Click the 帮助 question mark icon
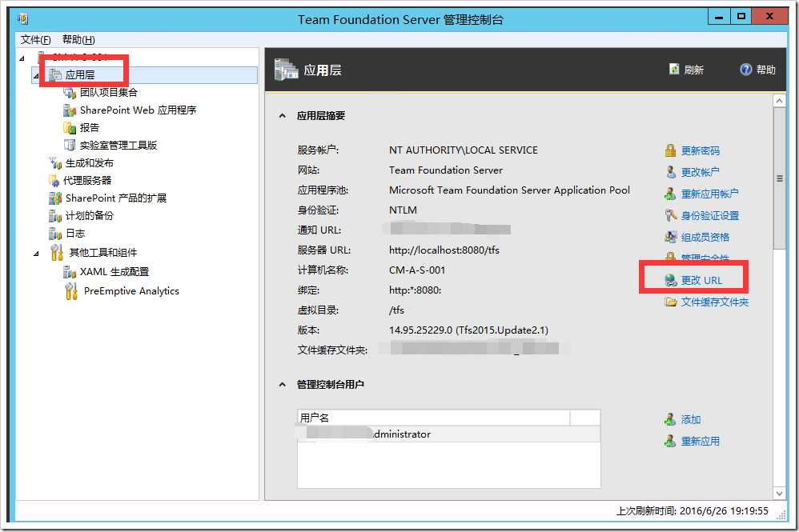The image size is (799, 532). 745,70
